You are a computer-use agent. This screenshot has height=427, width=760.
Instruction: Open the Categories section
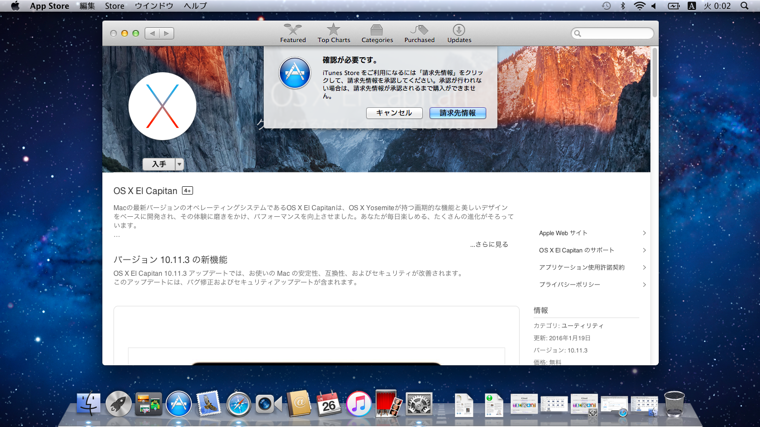click(x=377, y=33)
